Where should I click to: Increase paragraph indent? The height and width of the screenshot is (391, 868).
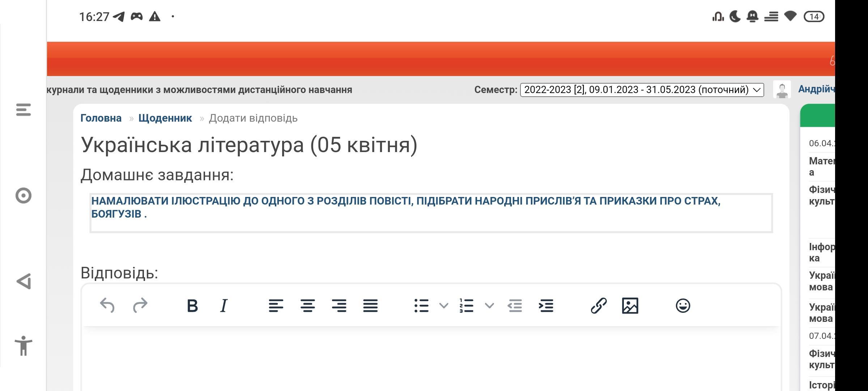pos(546,306)
